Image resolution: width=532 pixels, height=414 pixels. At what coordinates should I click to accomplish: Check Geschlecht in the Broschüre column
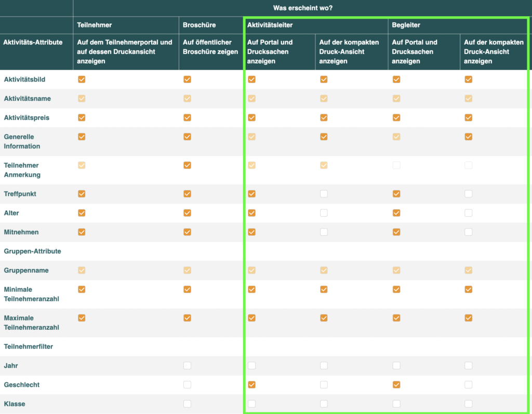(x=187, y=385)
